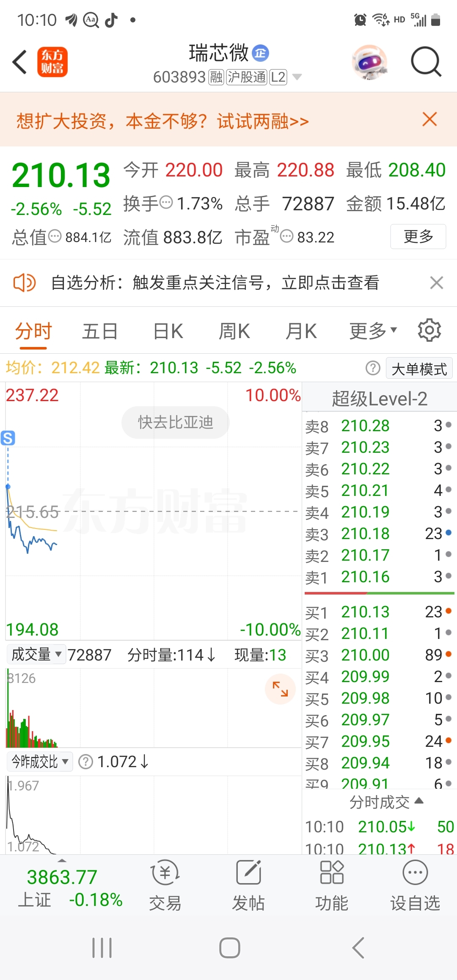Tap the 沪股通 tag
Screen dimensions: 457x980
point(247,77)
